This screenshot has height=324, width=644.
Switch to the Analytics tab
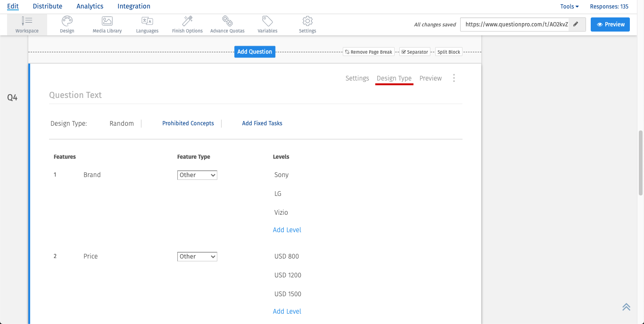[90, 6]
